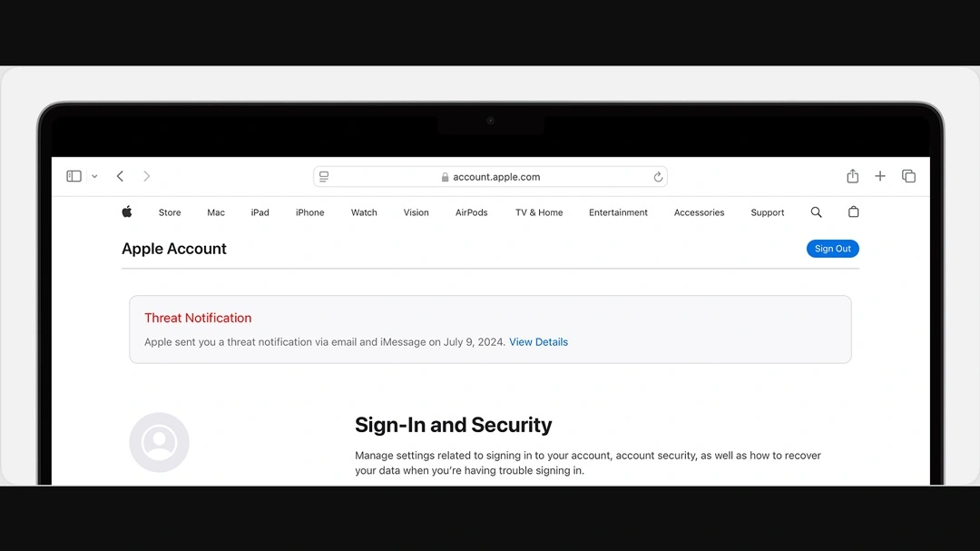
Task: Select Entertainment in the navigation bar
Action: point(618,212)
